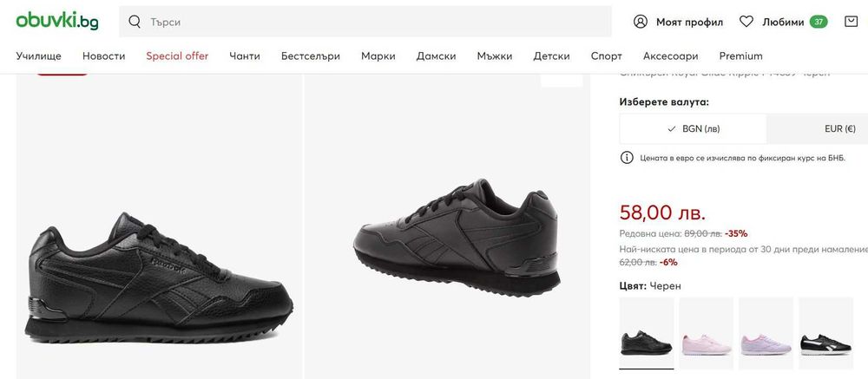
Task: Click the Търси search field
Action: tap(373, 22)
